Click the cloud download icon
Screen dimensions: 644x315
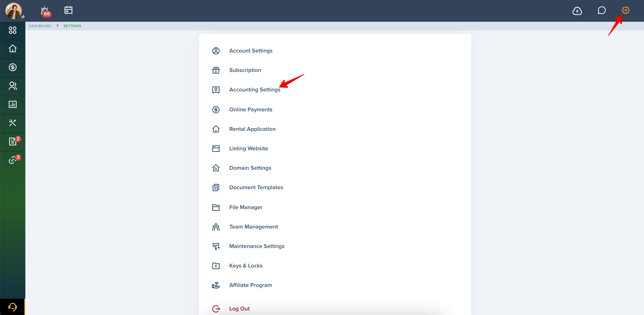click(577, 11)
